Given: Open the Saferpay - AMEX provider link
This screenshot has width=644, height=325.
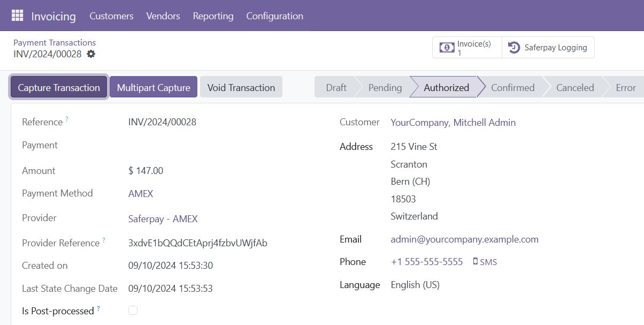Looking at the screenshot, I should tap(163, 218).
